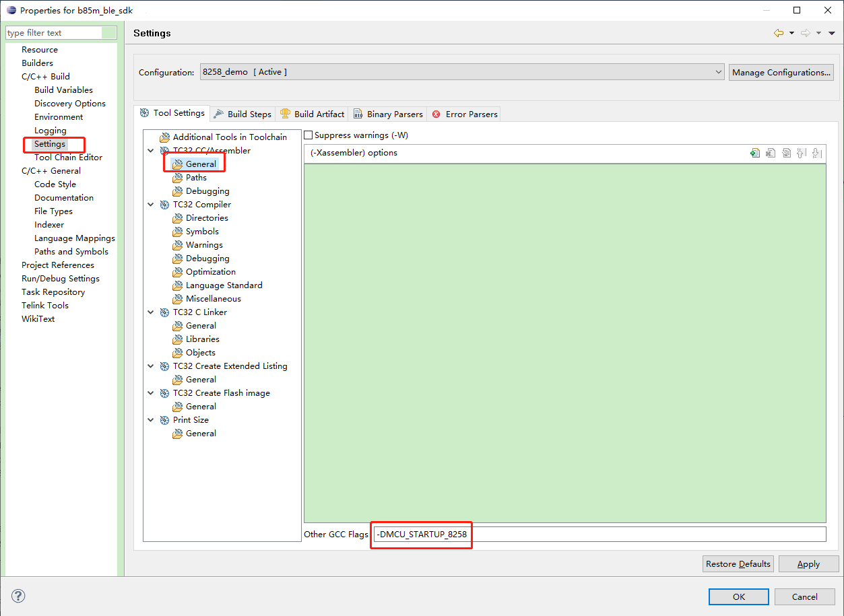Switch to the Build Artifact tab

click(313, 114)
